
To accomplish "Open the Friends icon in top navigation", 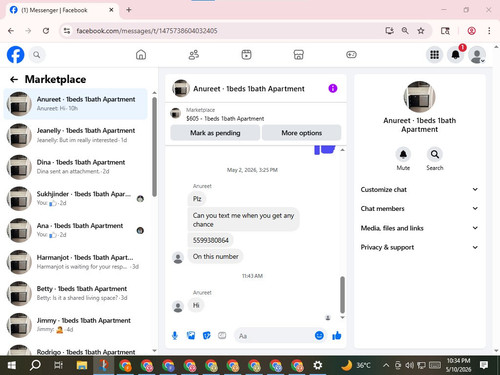I will 194,55.
